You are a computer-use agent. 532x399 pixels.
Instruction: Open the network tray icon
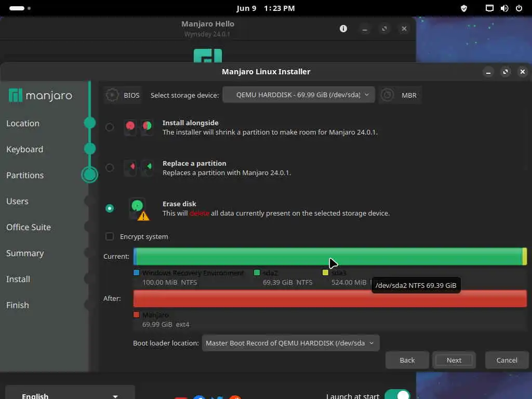[489, 8]
